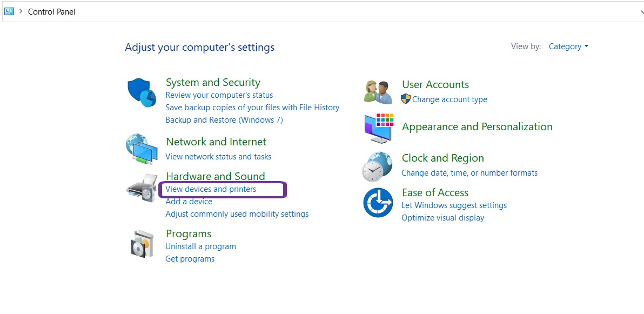Image resolution: width=644 pixels, height=314 pixels.
Task: Open Let Windows suggest settings
Action: pos(454,205)
